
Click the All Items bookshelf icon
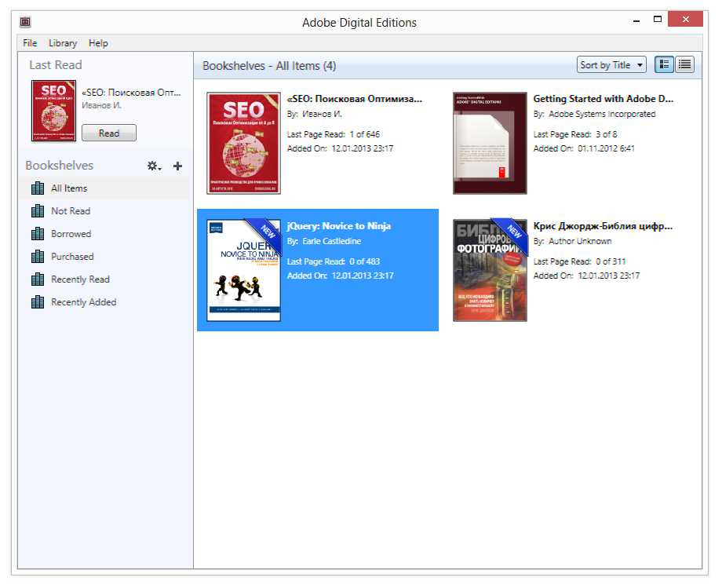[38, 188]
